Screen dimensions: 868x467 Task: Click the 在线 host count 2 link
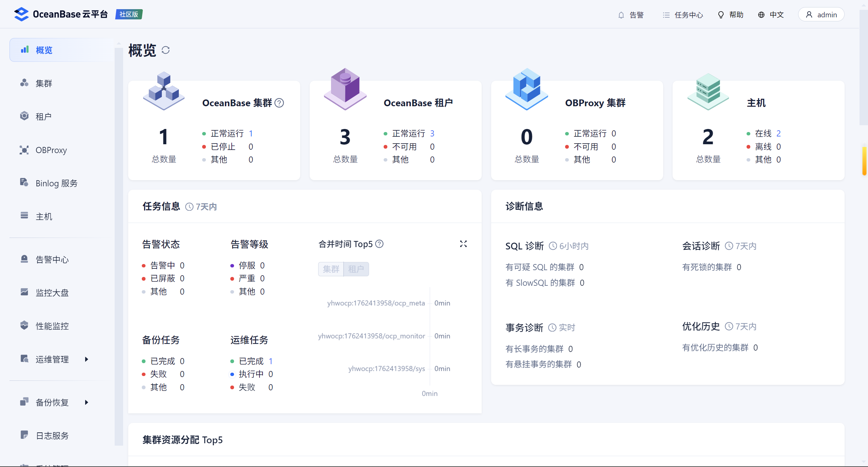pos(778,133)
